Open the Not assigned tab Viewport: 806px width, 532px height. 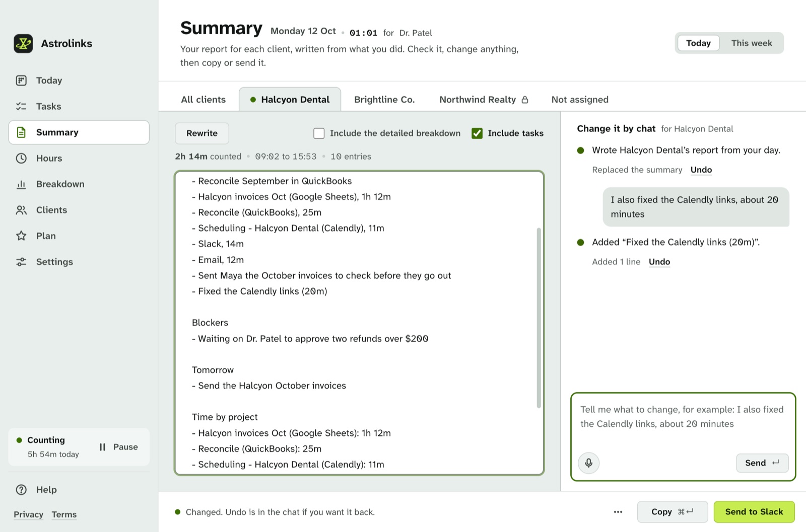[x=580, y=100]
